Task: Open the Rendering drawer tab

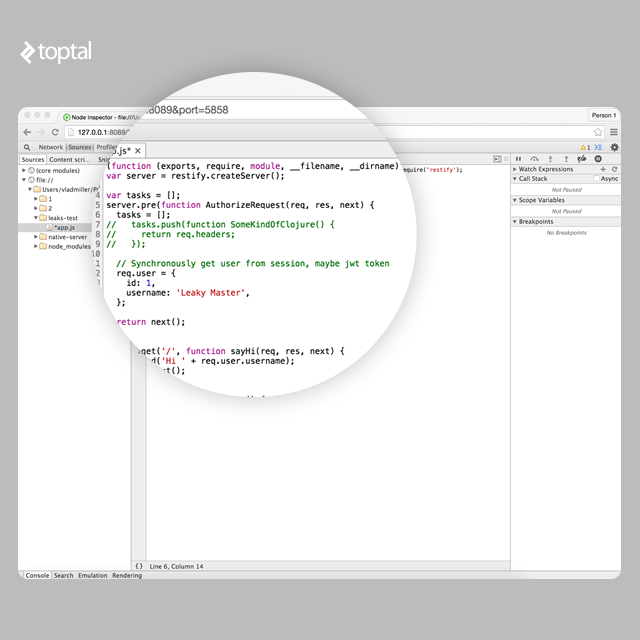Action: point(127,576)
